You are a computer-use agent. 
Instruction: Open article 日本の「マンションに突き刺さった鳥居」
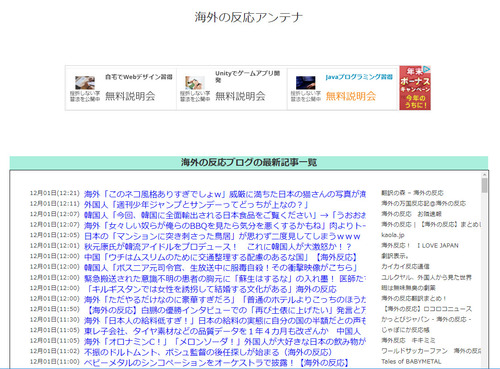coord(222,236)
